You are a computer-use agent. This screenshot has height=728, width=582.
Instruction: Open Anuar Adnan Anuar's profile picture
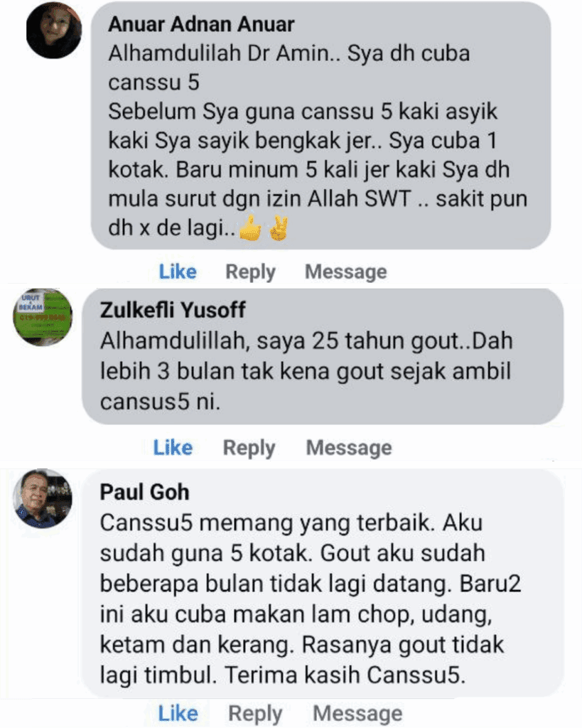click(x=54, y=31)
